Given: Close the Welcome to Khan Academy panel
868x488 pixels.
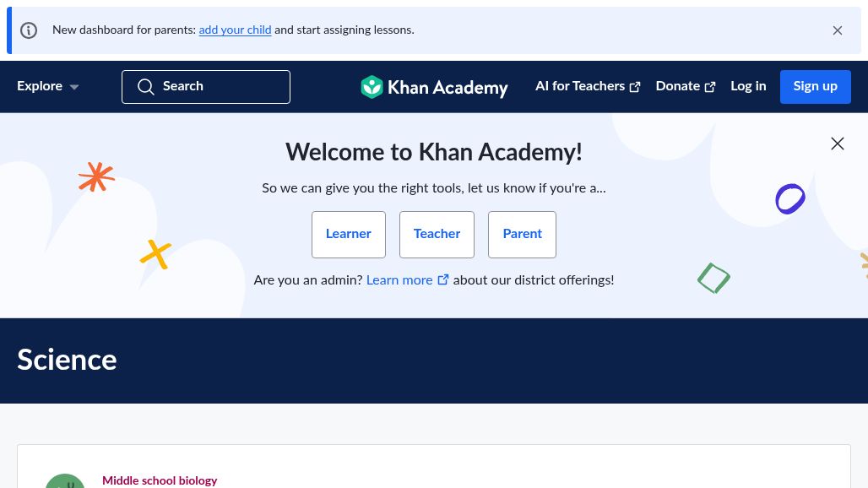Looking at the screenshot, I should tap(837, 144).
